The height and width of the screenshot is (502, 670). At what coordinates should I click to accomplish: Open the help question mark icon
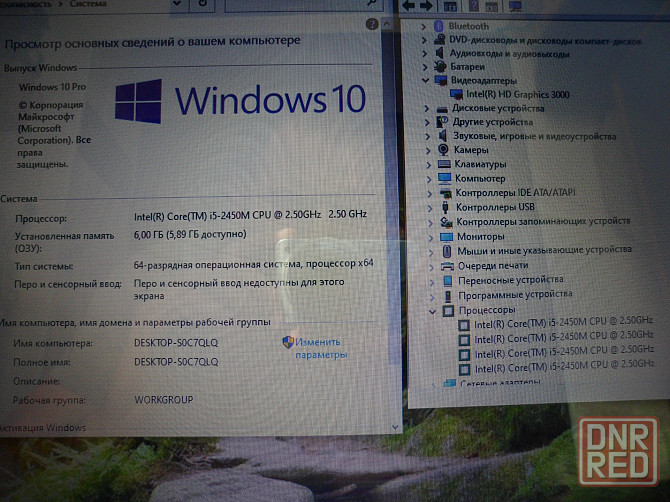click(x=372, y=23)
